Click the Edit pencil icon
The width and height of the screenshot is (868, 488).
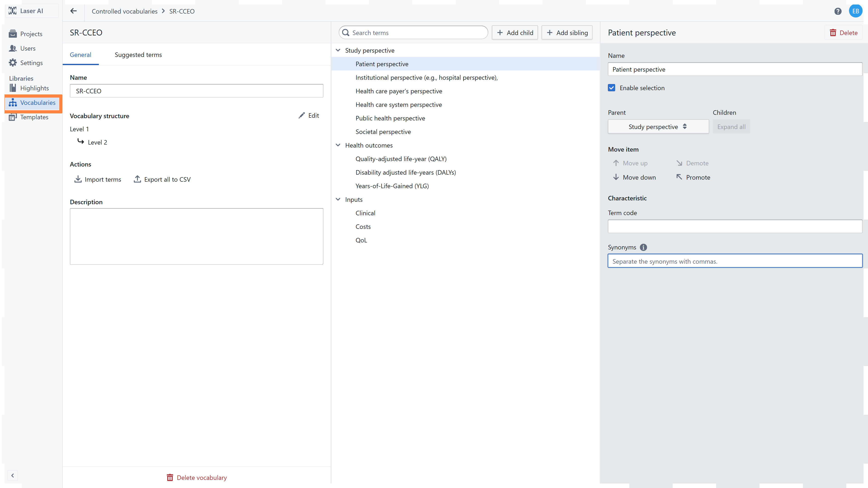[302, 115]
